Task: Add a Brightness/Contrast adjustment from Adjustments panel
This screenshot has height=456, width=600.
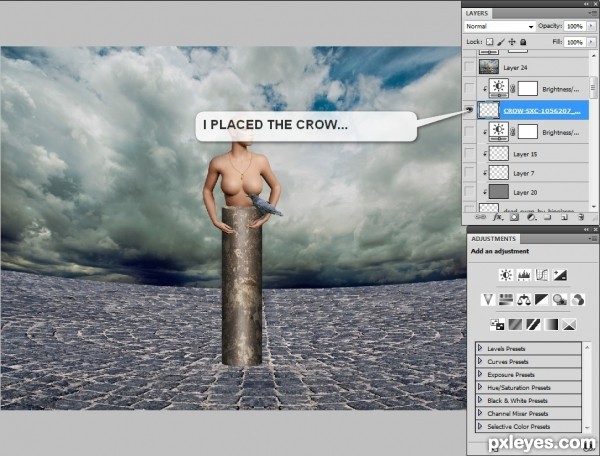Action: tap(506, 275)
